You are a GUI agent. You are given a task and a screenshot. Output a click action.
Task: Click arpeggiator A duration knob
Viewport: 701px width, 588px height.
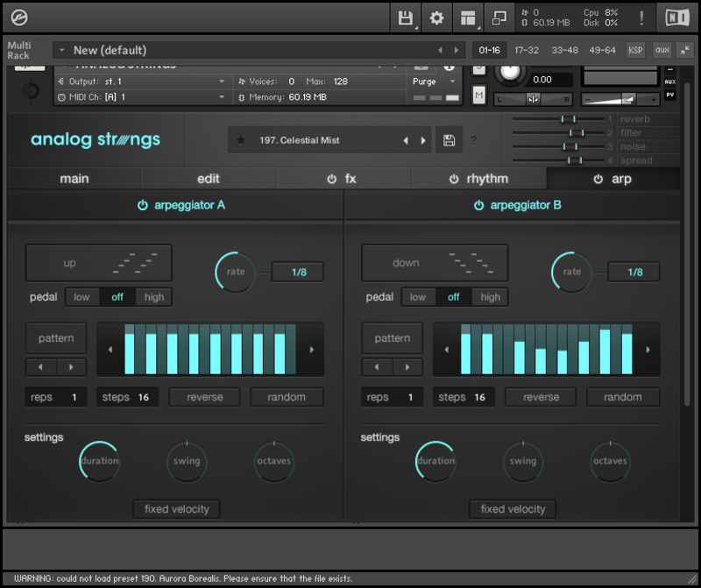(100, 462)
